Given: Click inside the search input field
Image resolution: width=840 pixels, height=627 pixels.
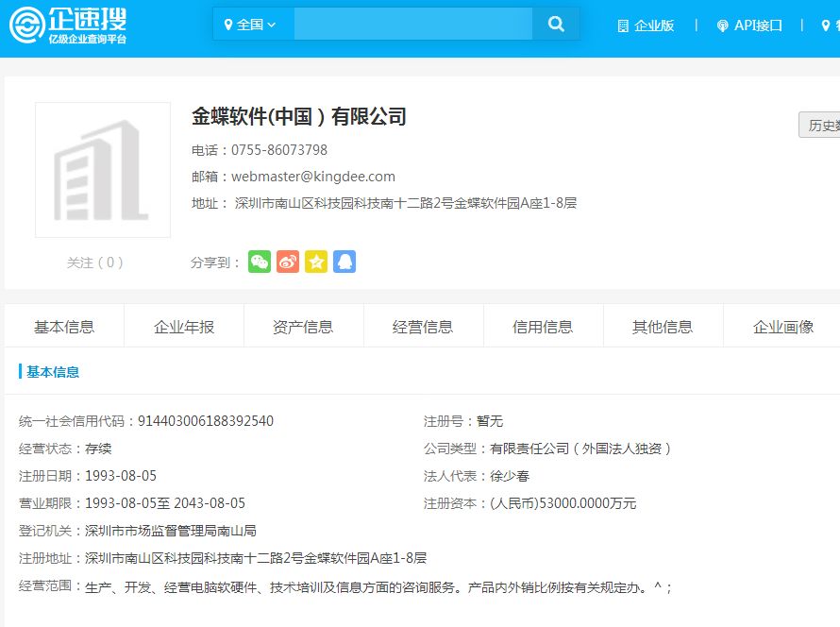Looking at the screenshot, I should (412, 23).
